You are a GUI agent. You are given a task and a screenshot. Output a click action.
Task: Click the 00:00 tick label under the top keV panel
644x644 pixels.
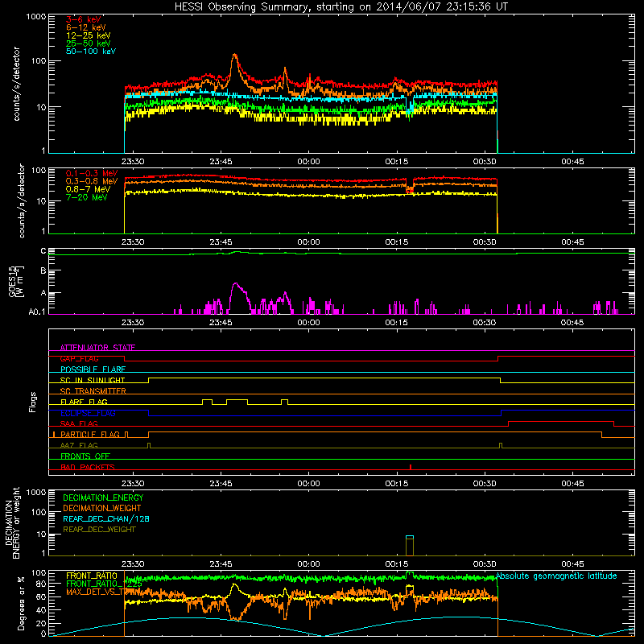point(308,162)
